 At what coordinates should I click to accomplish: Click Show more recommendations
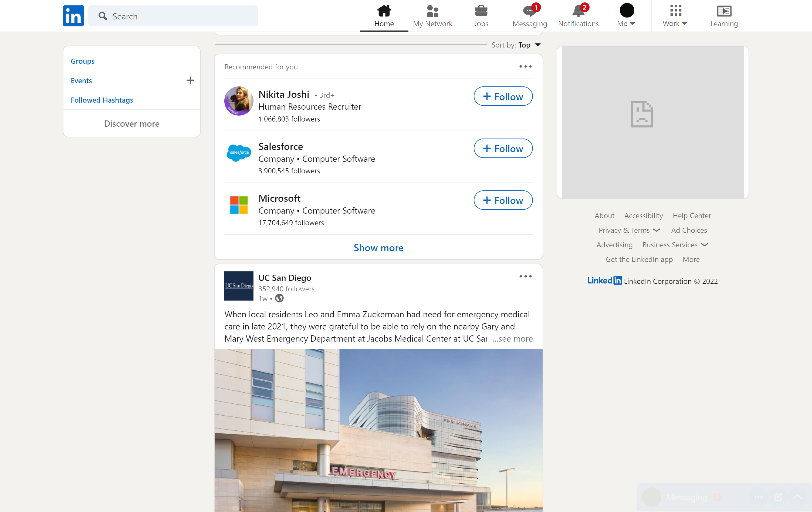tap(378, 248)
